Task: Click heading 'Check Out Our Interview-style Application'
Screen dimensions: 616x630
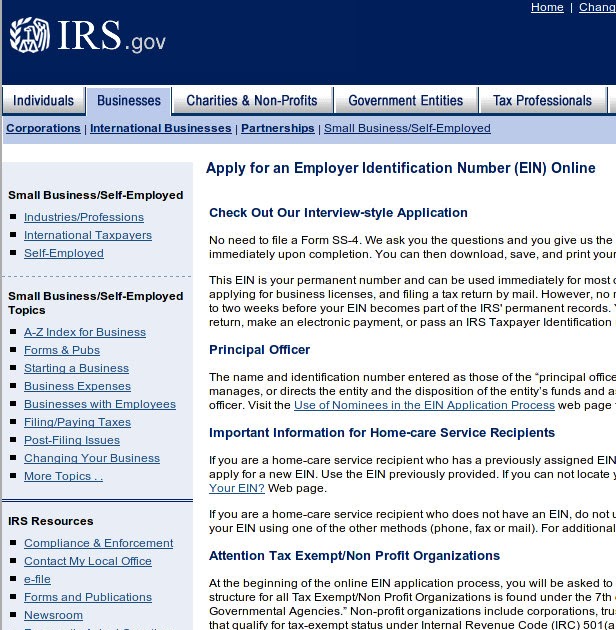Action: coord(338,213)
